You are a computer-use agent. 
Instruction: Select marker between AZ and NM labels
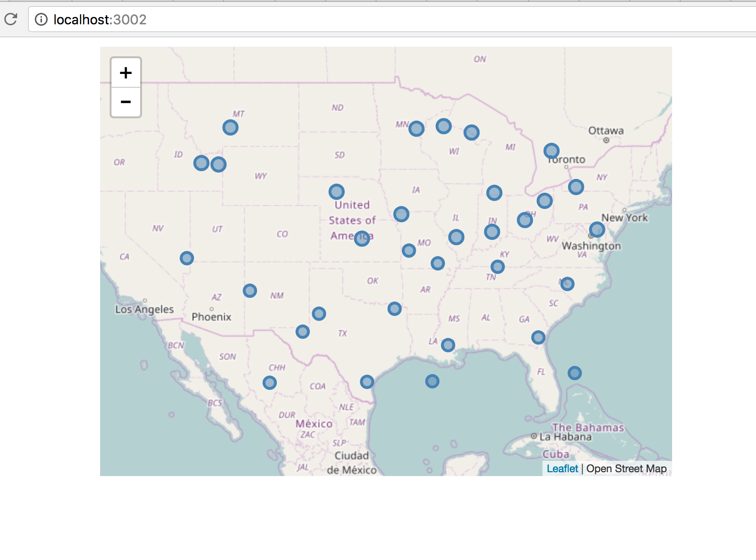coord(250,290)
